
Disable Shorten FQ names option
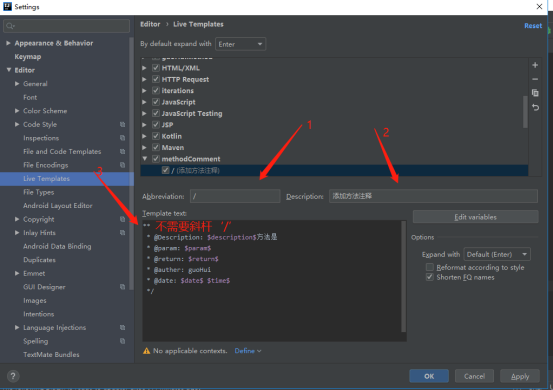[x=430, y=277]
